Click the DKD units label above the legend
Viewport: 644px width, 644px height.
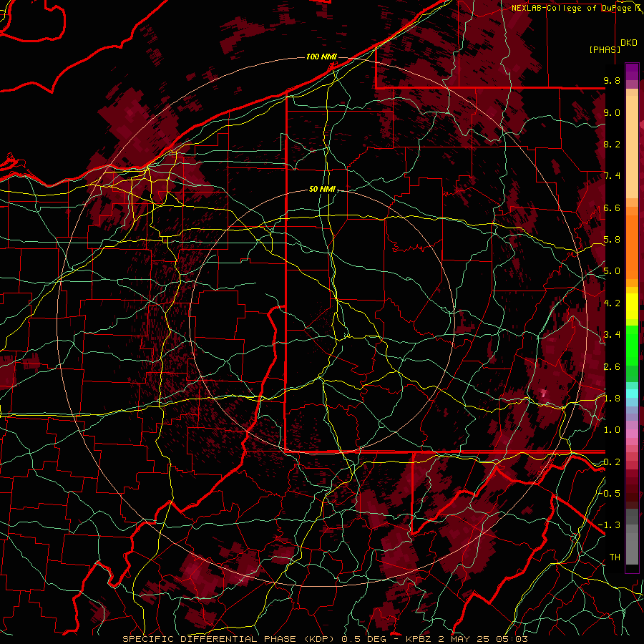pyautogui.click(x=629, y=43)
